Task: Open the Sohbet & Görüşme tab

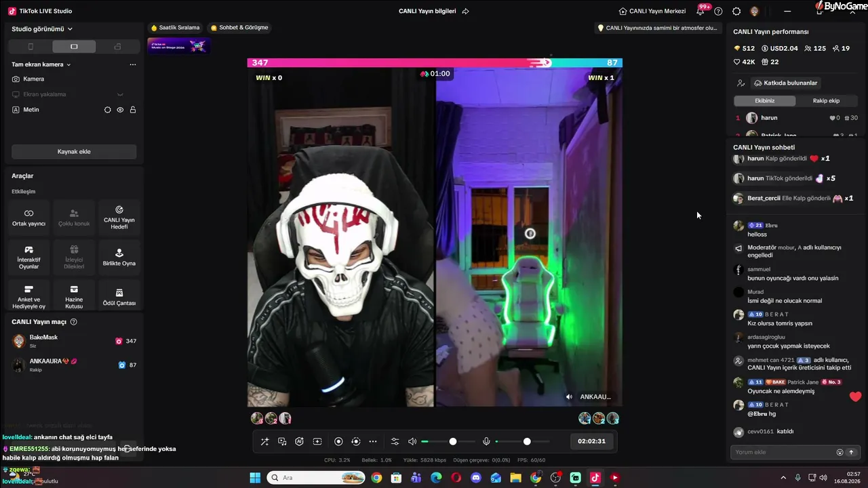Action: 239,28
